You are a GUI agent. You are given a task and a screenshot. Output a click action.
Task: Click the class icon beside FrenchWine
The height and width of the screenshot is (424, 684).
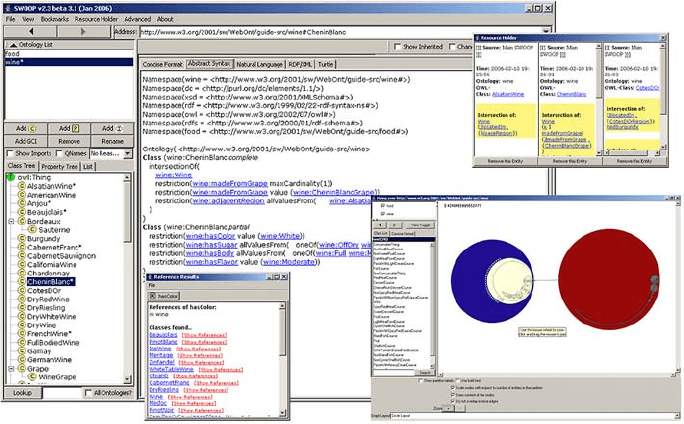pos(21,334)
